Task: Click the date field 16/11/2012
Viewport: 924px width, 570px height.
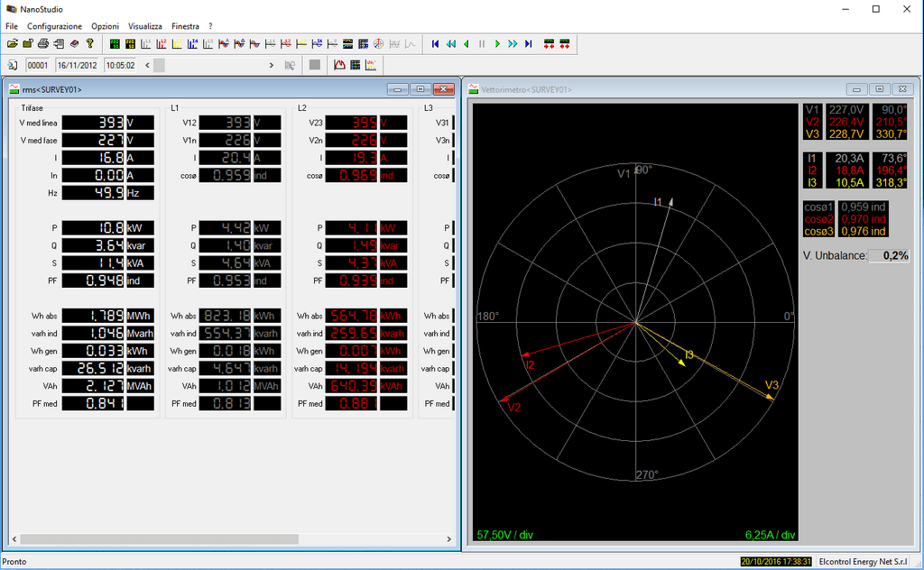Action: click(78, 65)
